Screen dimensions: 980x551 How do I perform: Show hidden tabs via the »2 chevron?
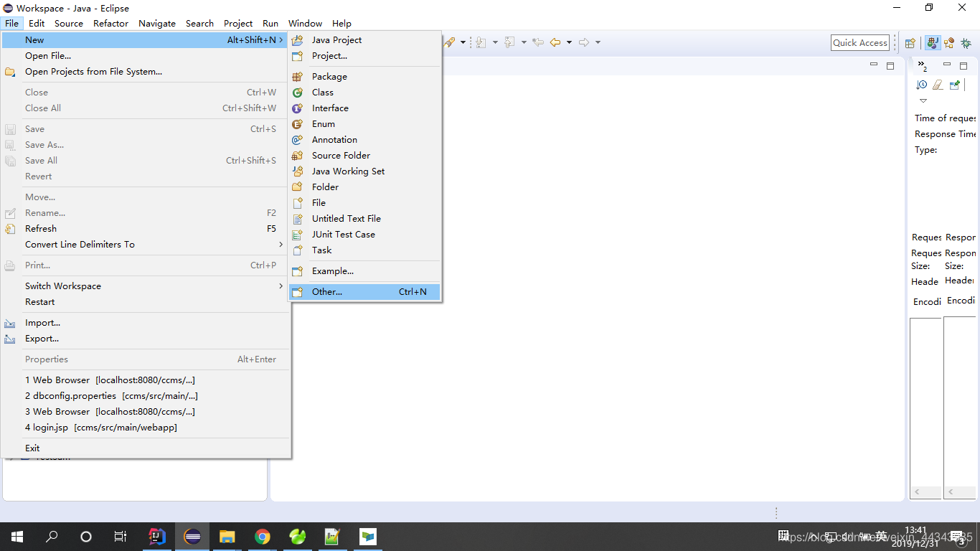point(923,66)
